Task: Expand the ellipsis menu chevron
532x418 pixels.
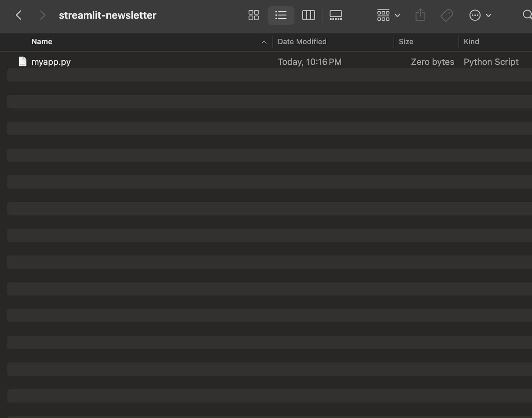Action: pos(489,15)
